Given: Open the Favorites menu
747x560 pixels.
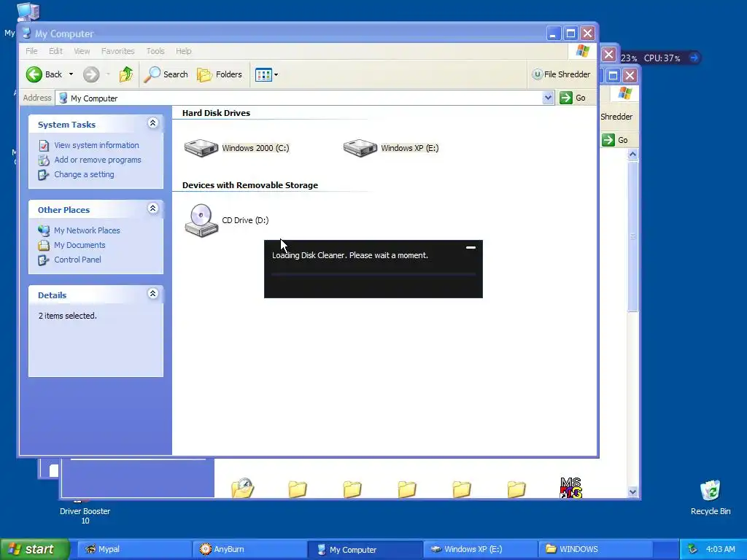Looking at the screenshot, I should coord(117,51).
